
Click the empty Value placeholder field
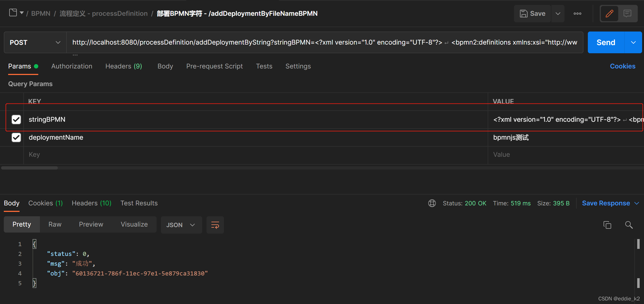[566, 155]
